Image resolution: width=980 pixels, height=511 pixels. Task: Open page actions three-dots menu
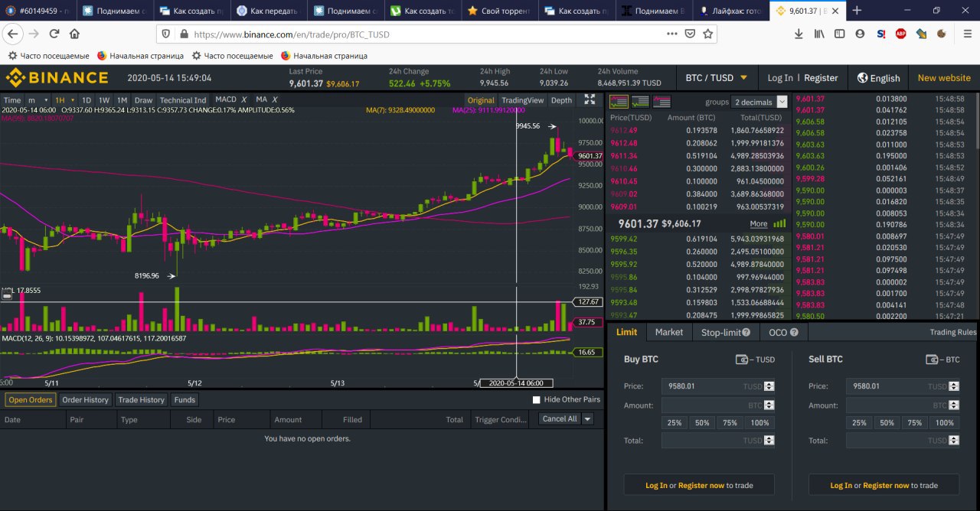tap(671, 34)
